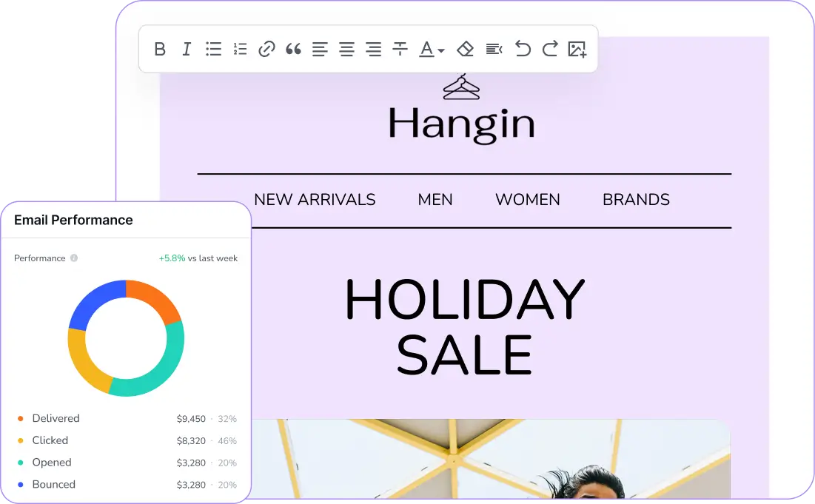
Task: Open the MEN nav item
Action: pyautogui.click(x=435, y=200)
